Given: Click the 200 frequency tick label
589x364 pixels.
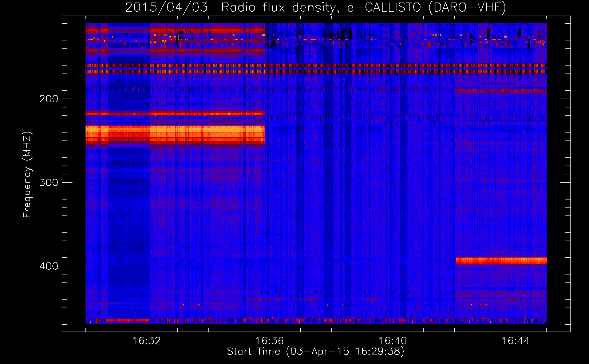Looking at the screenshot, I should click(49, 99).
